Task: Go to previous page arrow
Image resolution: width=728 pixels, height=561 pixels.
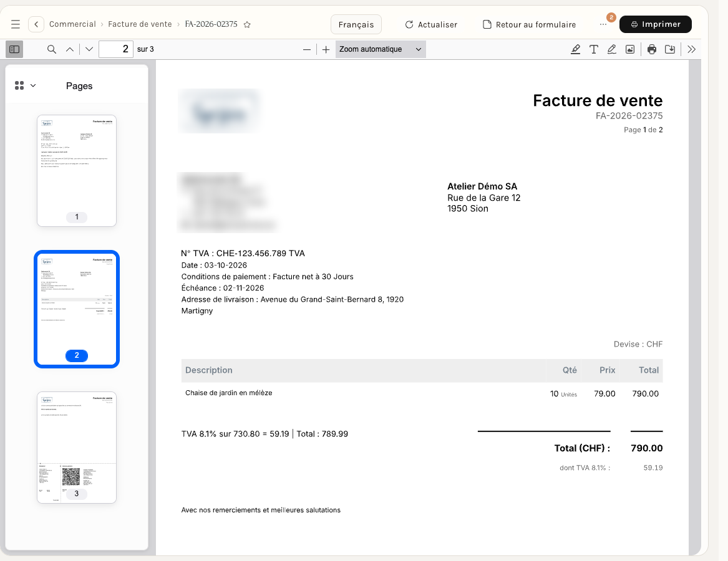Action: point(70,49)
